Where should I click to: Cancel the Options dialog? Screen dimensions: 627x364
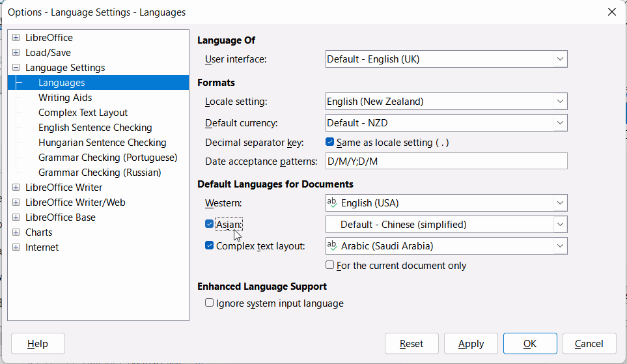(x=589, y=344)
